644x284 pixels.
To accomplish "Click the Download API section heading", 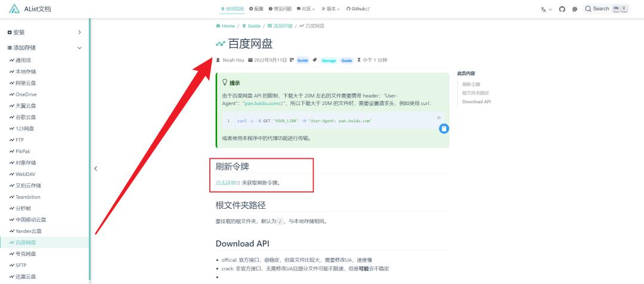I will (242, 243).
